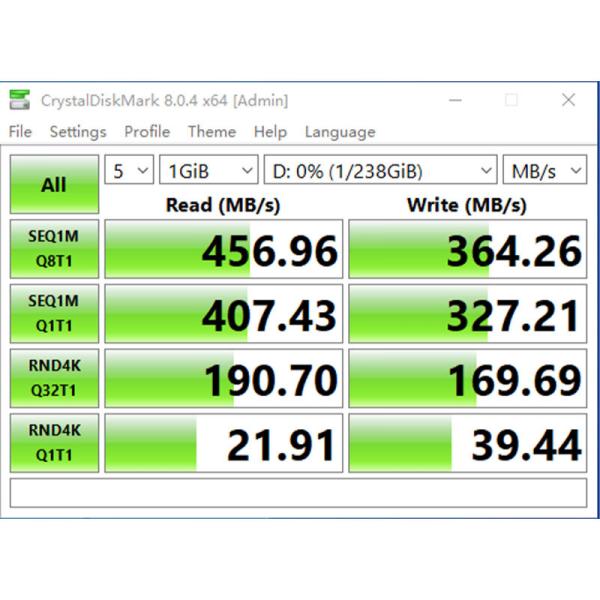The width and height of the screenshot is (600, 600).
Task: Open the Language menu
Action: click(340, 132)
